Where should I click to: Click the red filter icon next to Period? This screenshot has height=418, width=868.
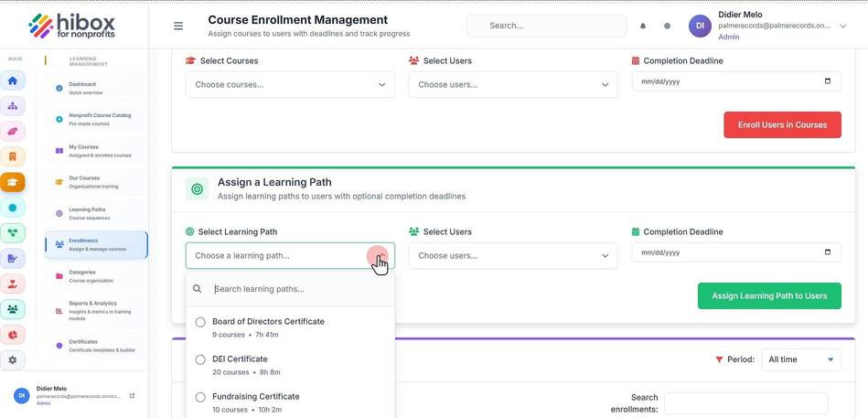pyautogui.click(x=719, y=359)
